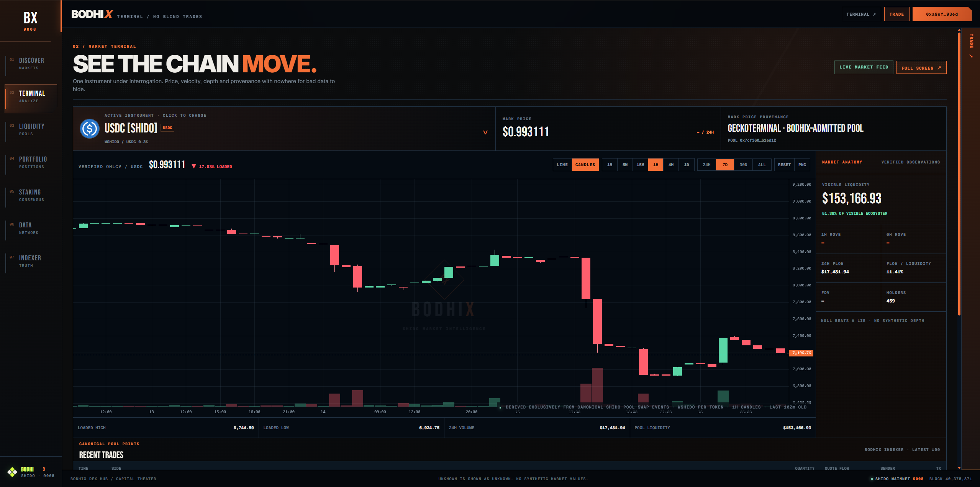Select the 30D chart range
This screenshot has width=980, height=487.
743,165
